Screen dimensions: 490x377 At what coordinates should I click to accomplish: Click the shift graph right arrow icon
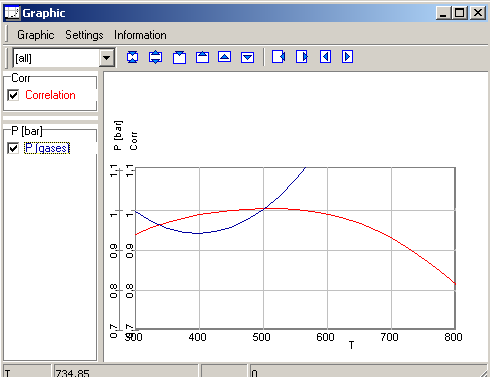pos(347,57)
